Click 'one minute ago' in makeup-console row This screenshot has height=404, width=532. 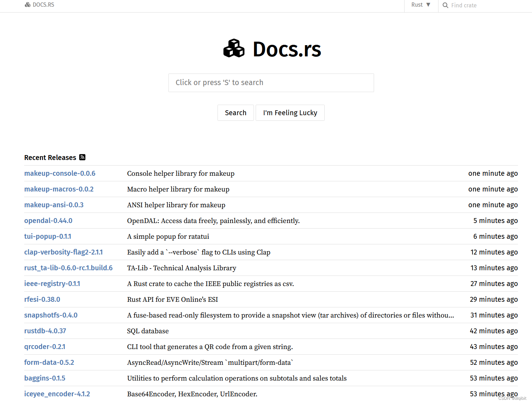[493, 173]
